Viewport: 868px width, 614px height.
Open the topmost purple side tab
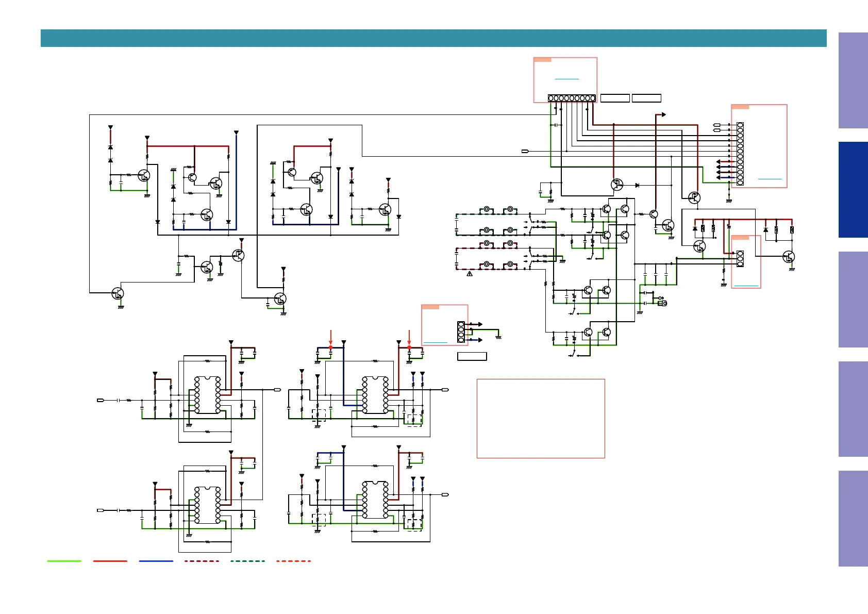(853, 80)
